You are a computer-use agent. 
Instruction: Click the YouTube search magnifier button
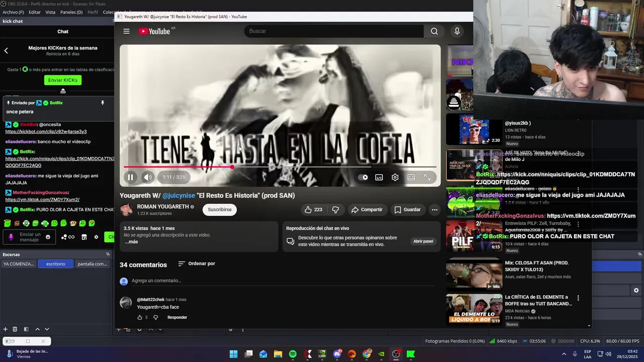[x=434, y=31]
